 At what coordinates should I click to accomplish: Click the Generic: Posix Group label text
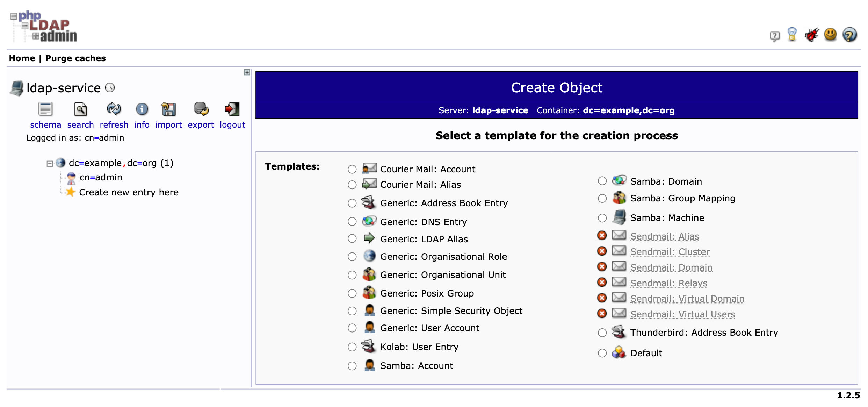point(427,293)
